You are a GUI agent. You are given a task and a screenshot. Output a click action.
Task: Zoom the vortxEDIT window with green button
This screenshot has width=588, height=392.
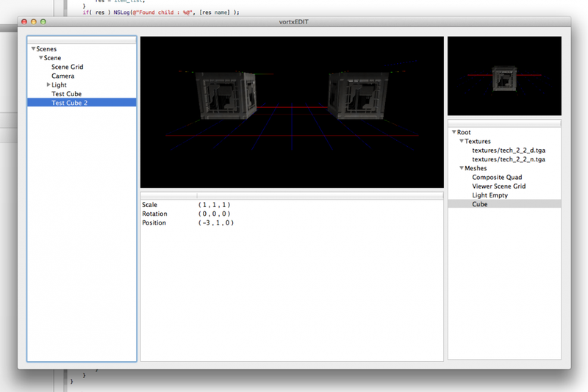coord(43,22)
